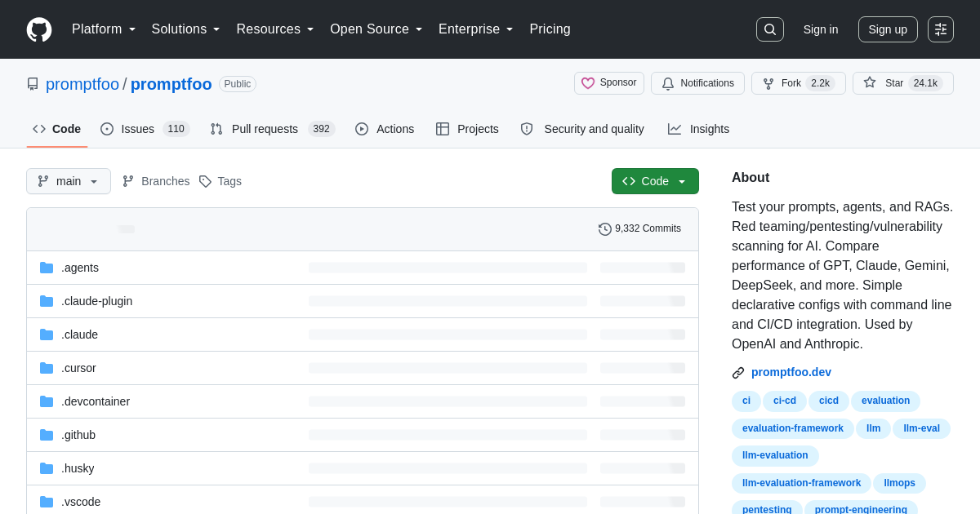The height and width of the screenshot is (514, 980).
Task: Click the Branches icon
Action: [128, 181]
